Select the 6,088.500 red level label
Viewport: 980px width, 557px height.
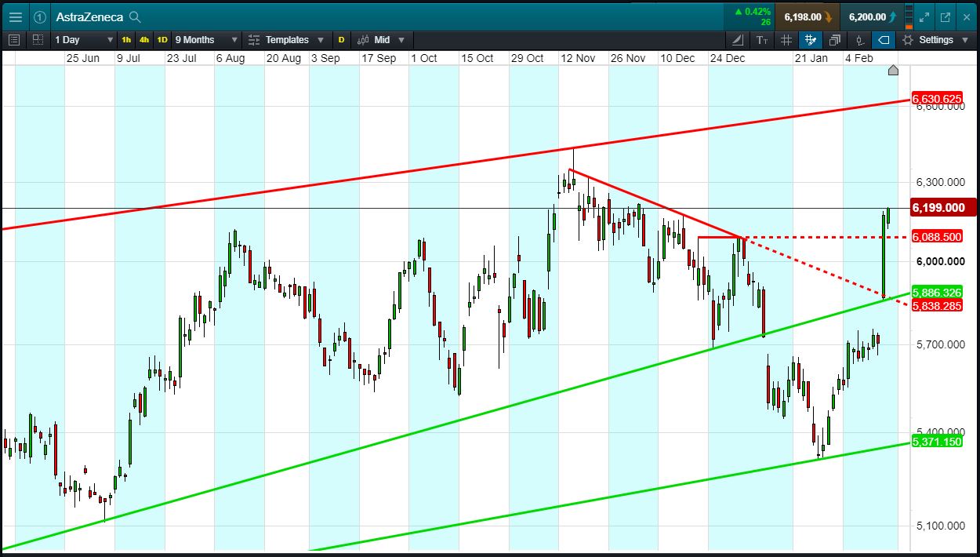click(x=936, y=236)
